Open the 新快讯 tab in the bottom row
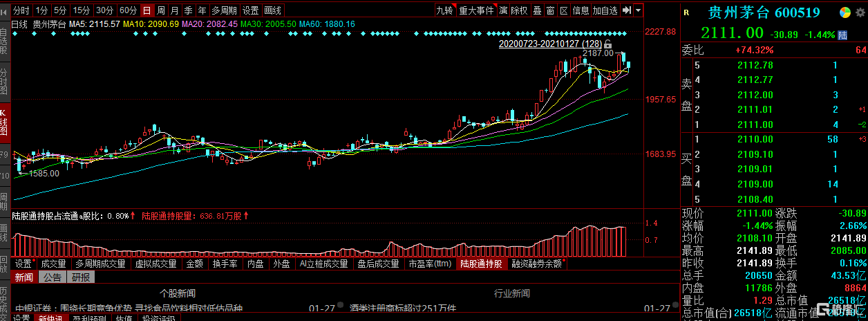Image resolution: width=868 pixels, height=321 pixels. tap(50, 318)
